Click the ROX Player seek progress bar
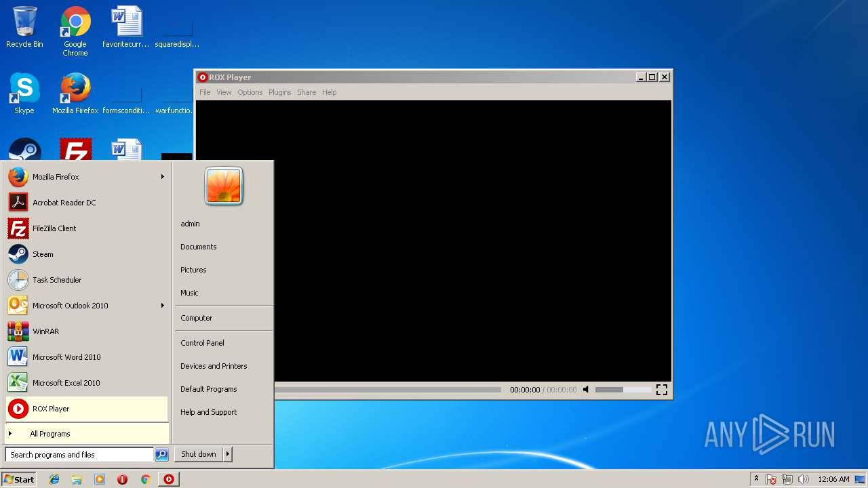Image resolution: width=868 pixels, height=488 pixels. tap(387, 390)
